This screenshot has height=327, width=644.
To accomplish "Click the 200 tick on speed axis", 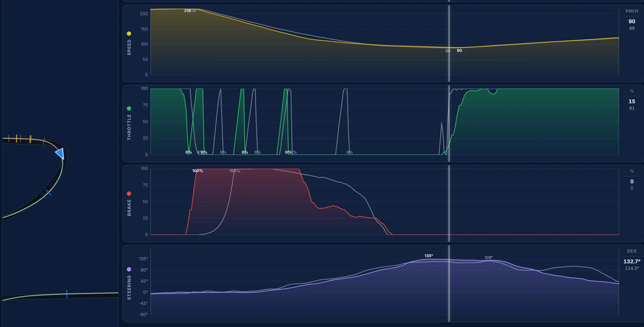I will click(x=144, y=14).
